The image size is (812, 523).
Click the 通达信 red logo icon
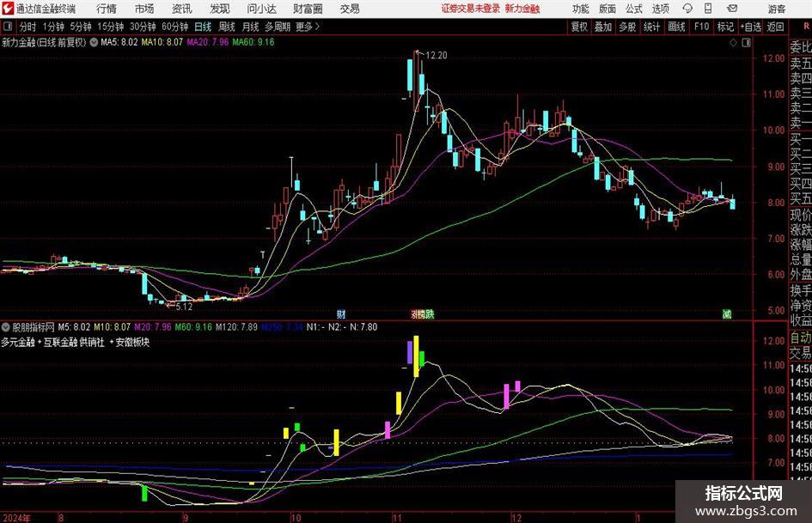pos(8,9)
